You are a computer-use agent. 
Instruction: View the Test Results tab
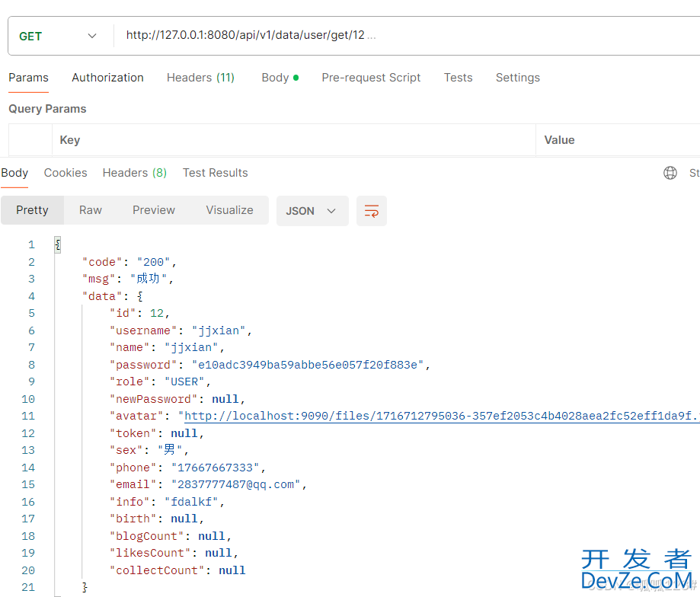click(x=215, y=173)
